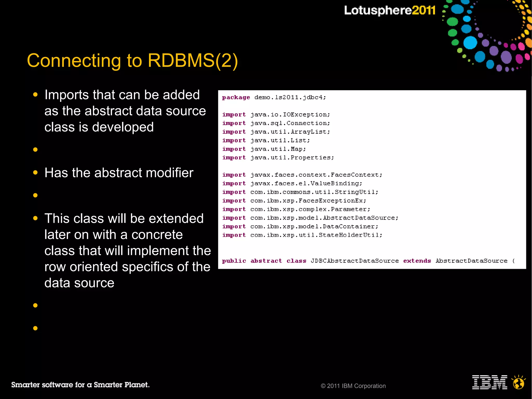Click 'Smarter software for a Smarter Planet.' tagline
Image resolution: width=532 pixels, height=399 pixels.
80,385
